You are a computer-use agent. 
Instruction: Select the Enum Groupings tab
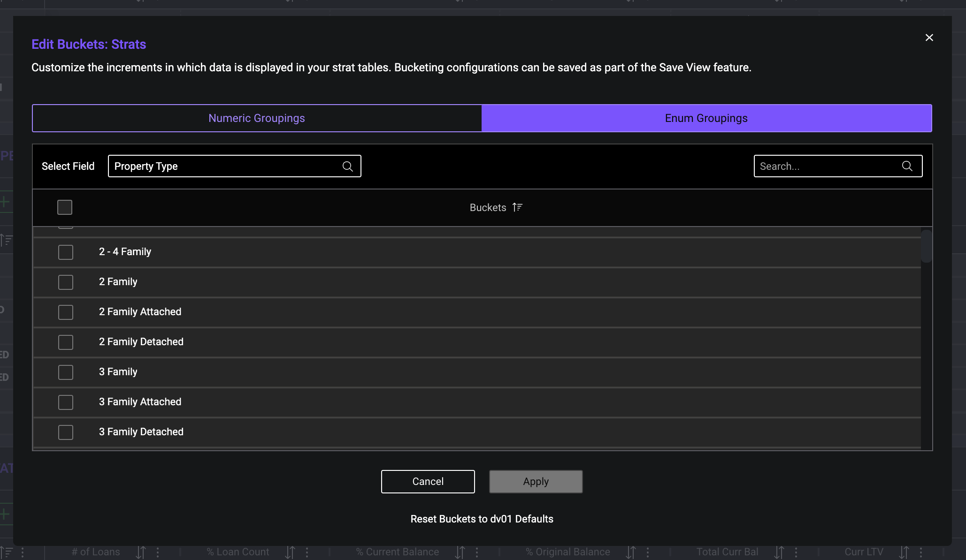[706, 118]
